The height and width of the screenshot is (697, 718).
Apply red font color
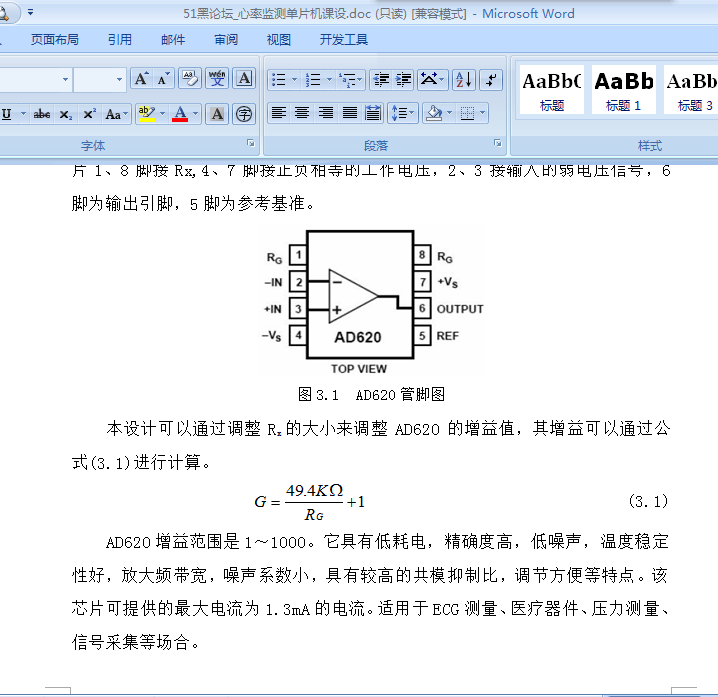coord(180,114)
